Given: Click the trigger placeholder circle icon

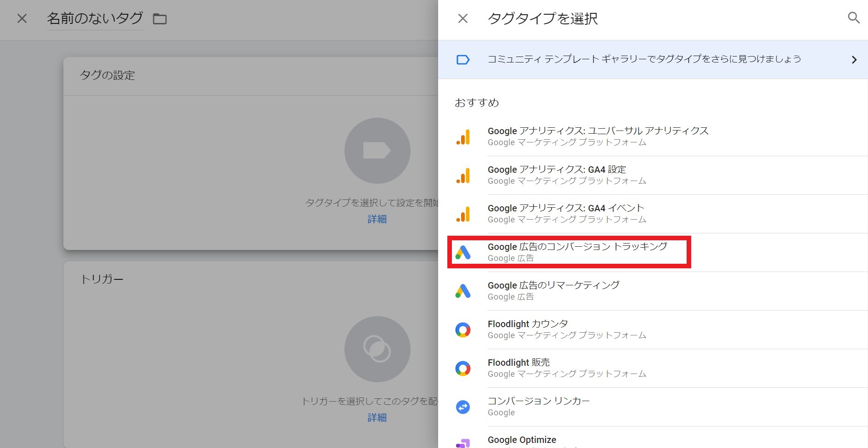Looking at the screenshot, I should [x=377, y=349].
